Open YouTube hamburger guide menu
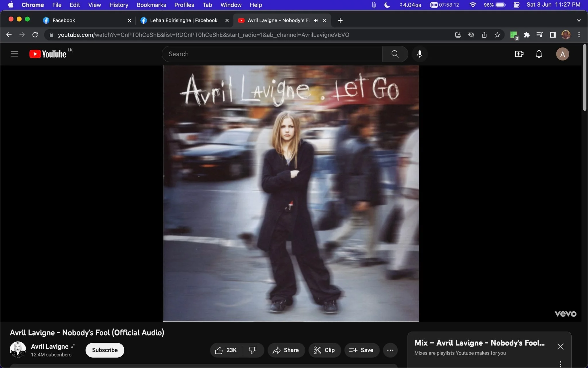The width and height of the screenshot is (588, 368). 15,54
